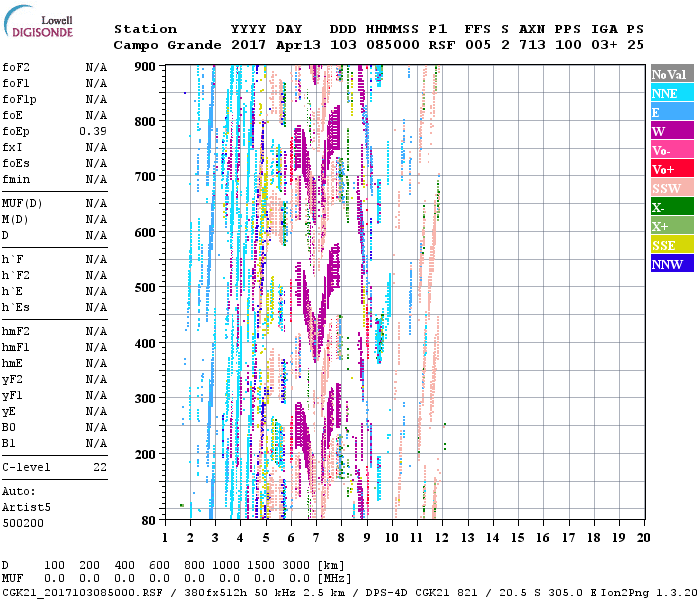Click the time value 085000

click(393, 45)
